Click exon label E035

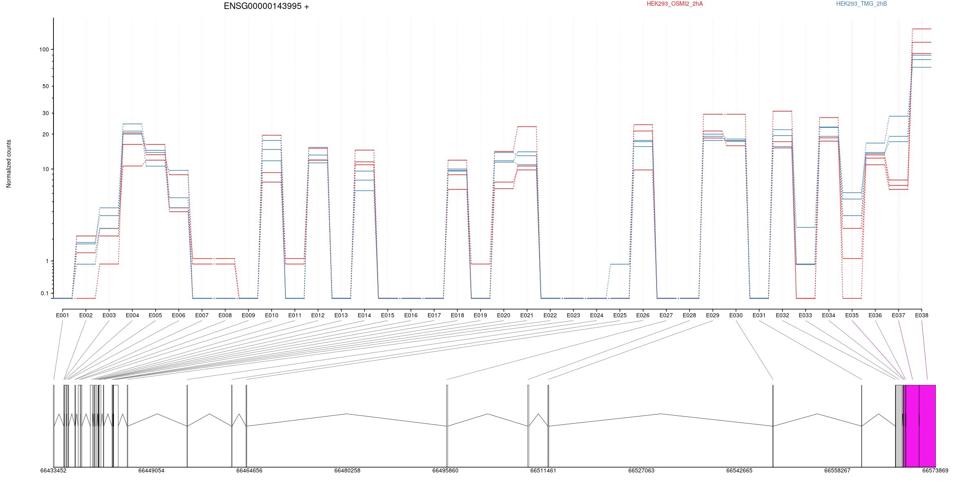tap(852, 315)
